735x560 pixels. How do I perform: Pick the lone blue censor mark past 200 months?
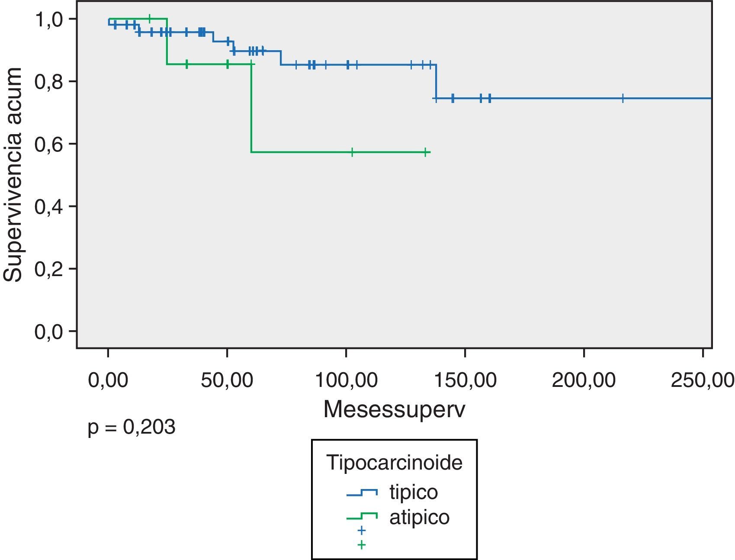tap(623, 98)
